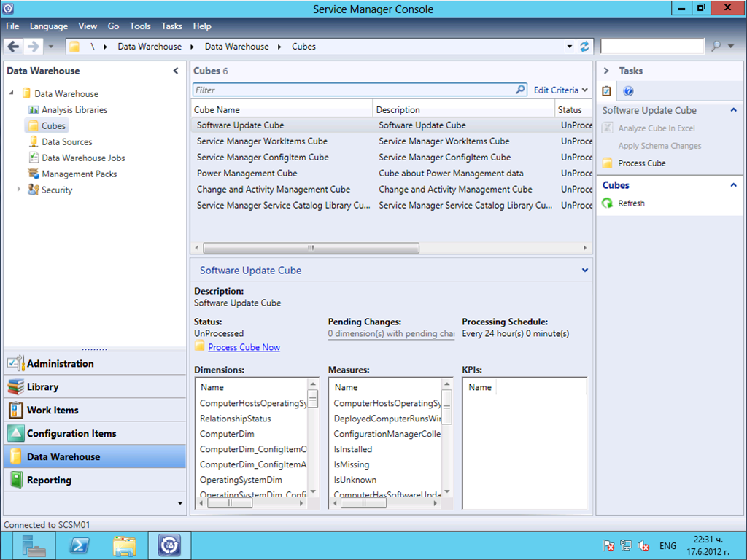Switch to the Work Items workspace

[53, 410]
